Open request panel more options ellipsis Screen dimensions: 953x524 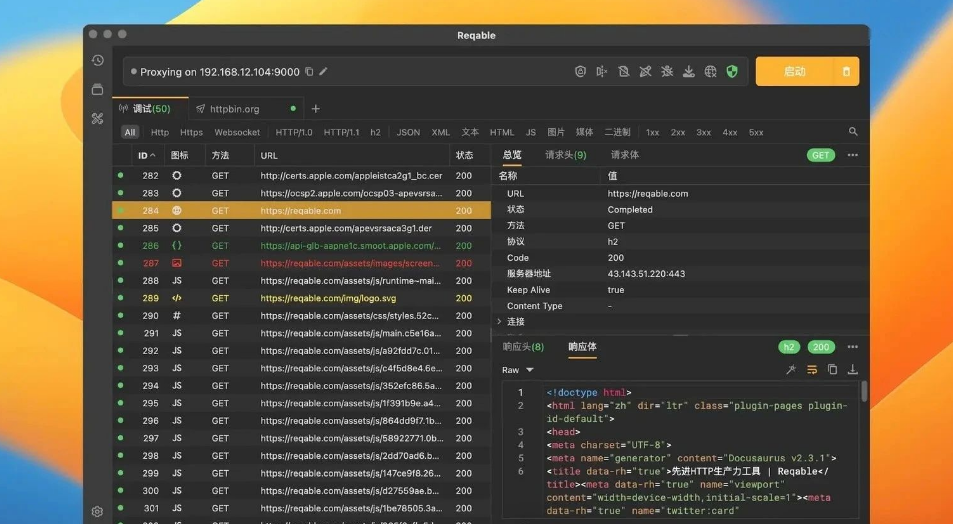pos(853,155)
